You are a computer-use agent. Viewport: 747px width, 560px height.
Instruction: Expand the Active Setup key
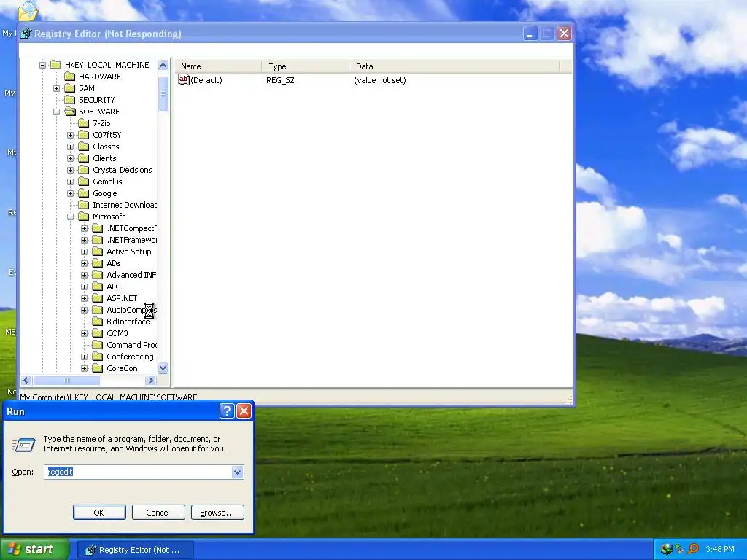point(85,252)
